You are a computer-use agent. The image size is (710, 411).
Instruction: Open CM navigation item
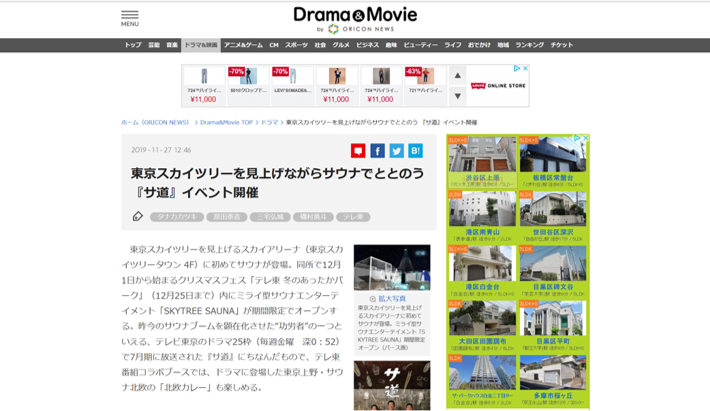(x=274, y=45)
